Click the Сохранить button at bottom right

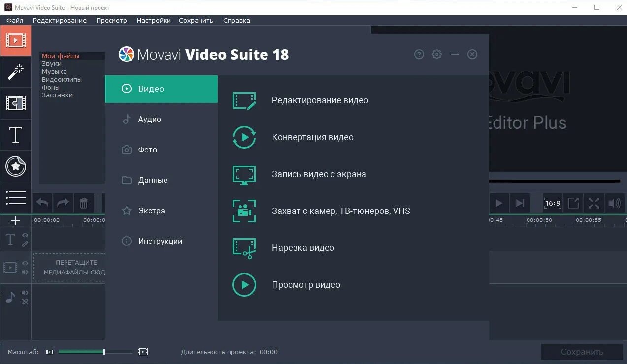582,352
